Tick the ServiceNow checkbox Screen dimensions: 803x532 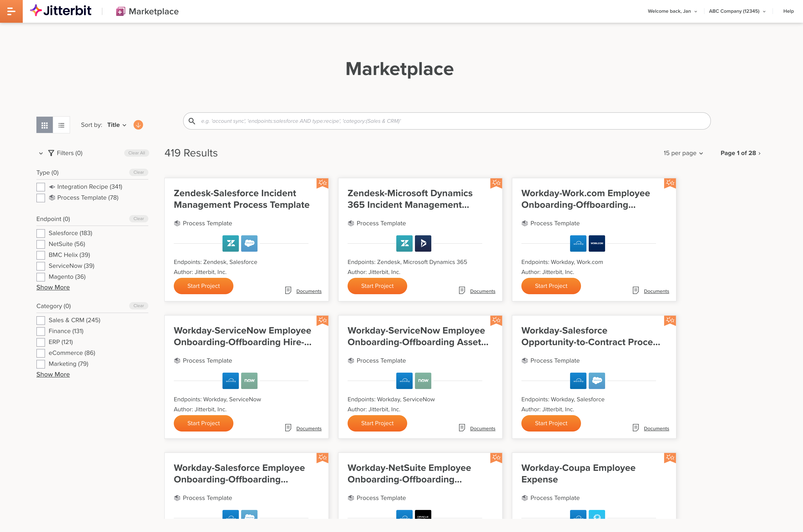click(x=41, y=266)
